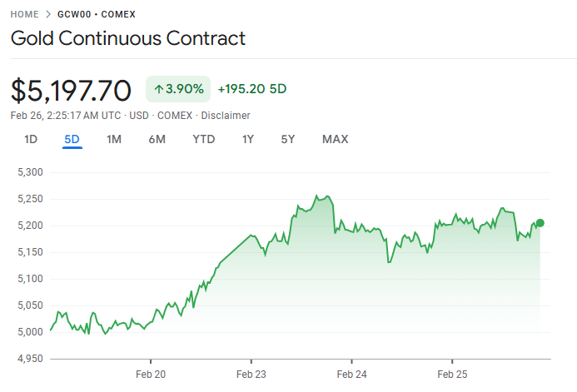Switch to the 1D range tab
577x392 pixels.
click(31, 139)
